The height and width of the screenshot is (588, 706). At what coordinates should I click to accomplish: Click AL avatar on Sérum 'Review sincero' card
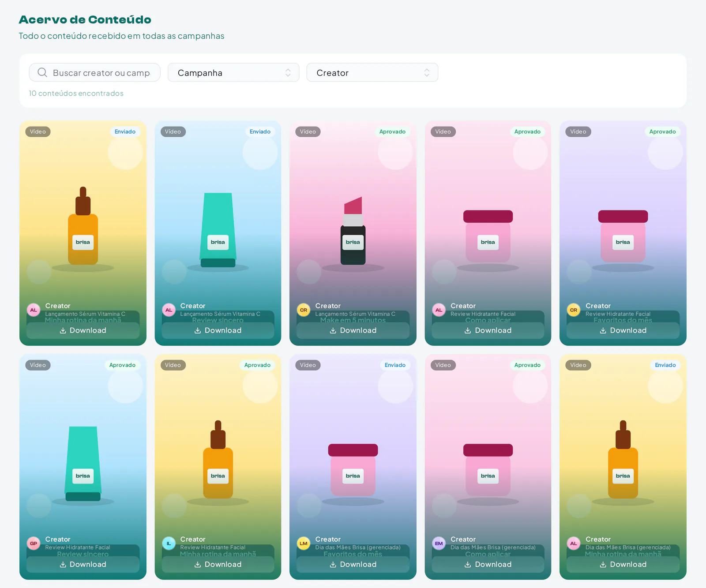point(169,310)
